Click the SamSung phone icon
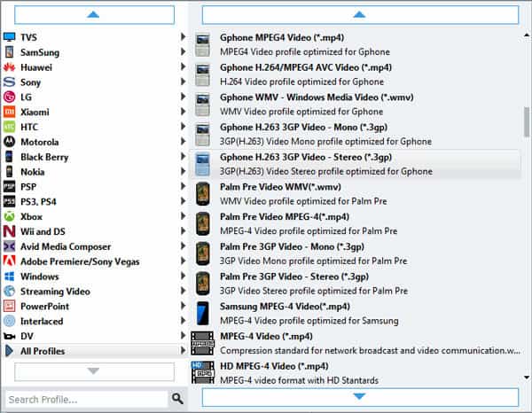Image resolution: width=532 pixels, height=413 pixels. tap(9, 52)
